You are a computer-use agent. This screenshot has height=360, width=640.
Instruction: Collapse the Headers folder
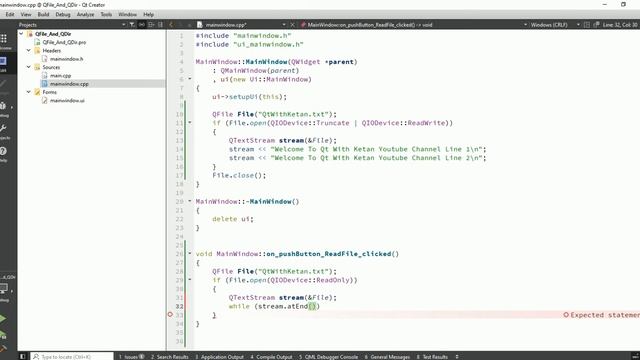tap(29, 51)
